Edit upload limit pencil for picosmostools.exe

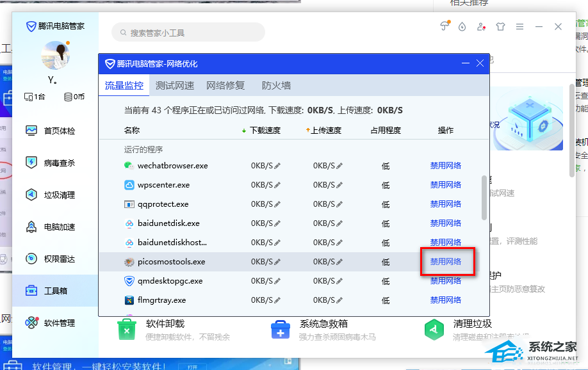[x=339, y=262]
